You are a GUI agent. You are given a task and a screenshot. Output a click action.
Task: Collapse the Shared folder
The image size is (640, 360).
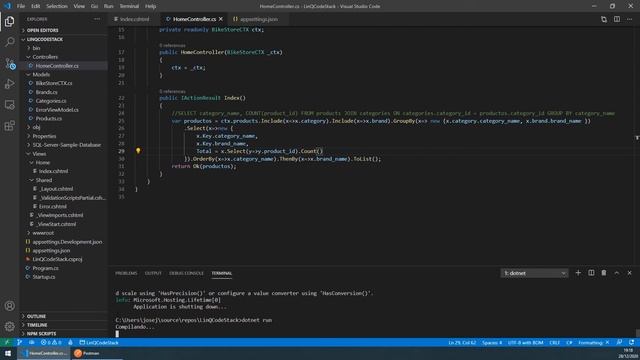point(64,180)
